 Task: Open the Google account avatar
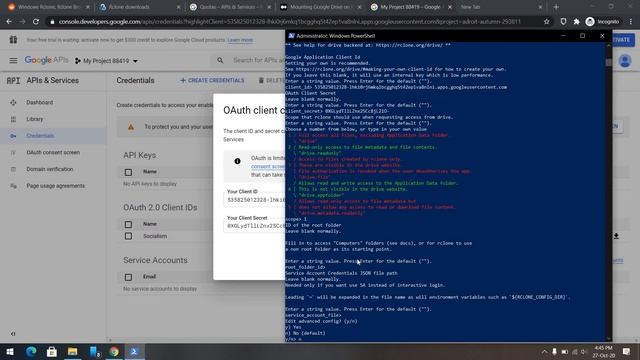625,61
